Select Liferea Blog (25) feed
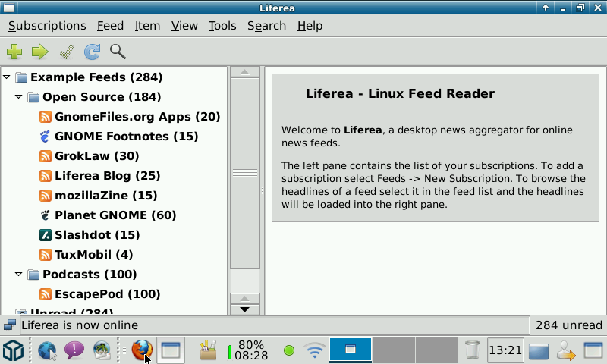 107,176
